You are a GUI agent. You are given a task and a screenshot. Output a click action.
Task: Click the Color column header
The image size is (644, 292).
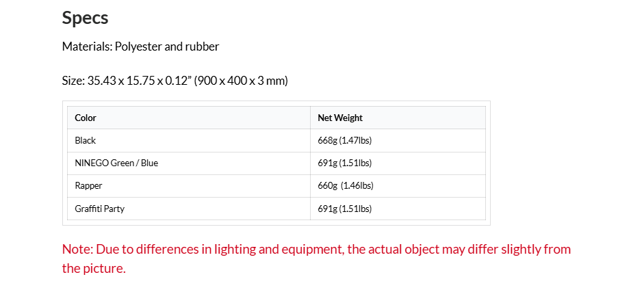(86, 118)
